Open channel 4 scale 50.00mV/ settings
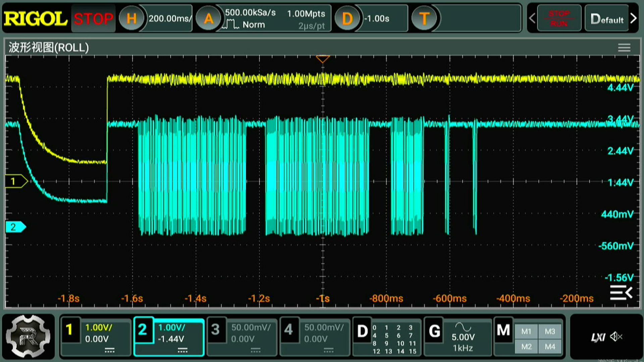 click(324, 327)
